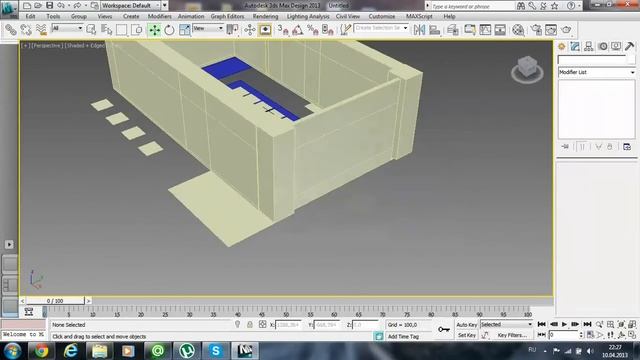Click the Play Animation button
Image resolution: width=640 pixels, height=360 pixels.
click(564, 324)
